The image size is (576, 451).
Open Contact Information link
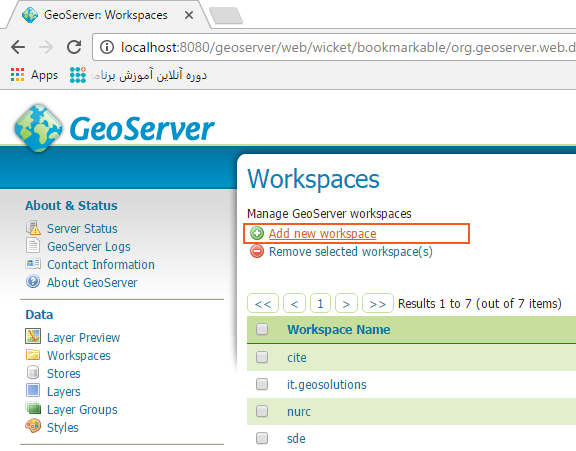point(101,264)
